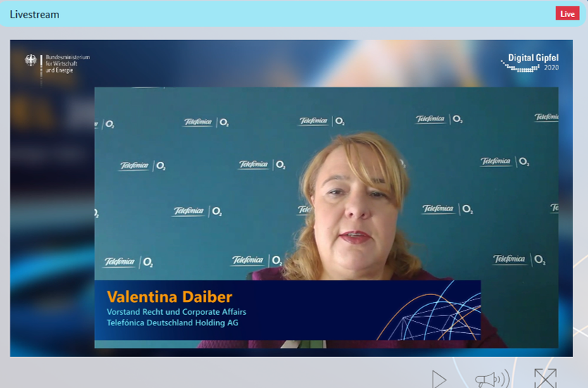Click the livestream video frame

pyautogui.click(x=292, y=199)
